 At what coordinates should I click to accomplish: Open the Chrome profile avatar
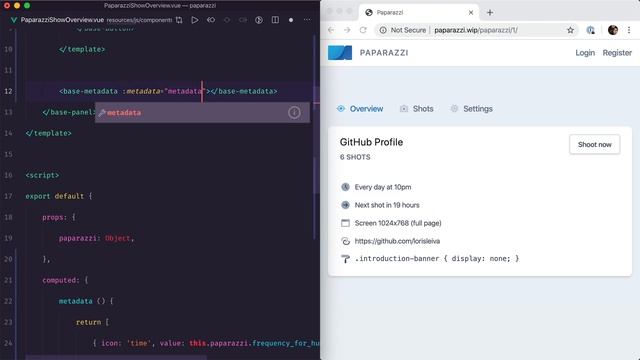click(613, 30)
